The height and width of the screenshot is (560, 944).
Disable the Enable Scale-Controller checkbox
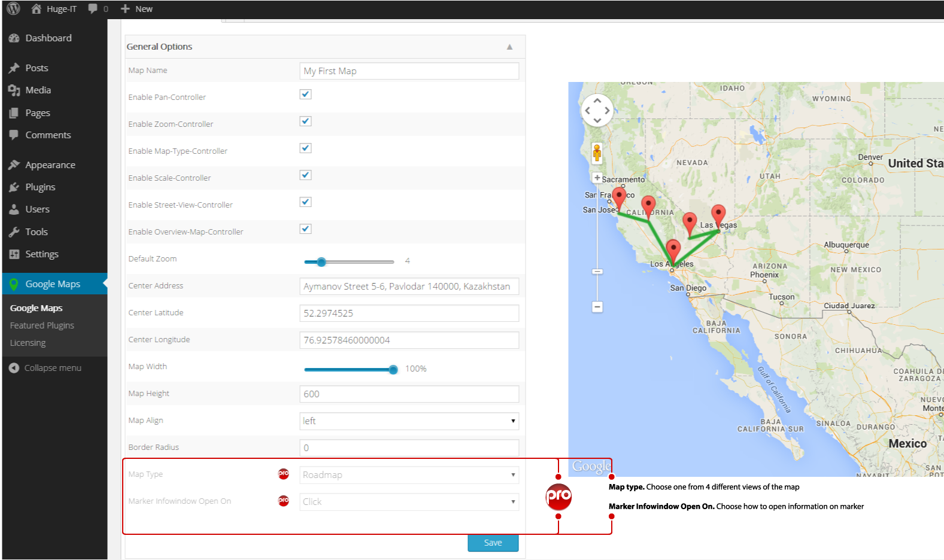306,175
